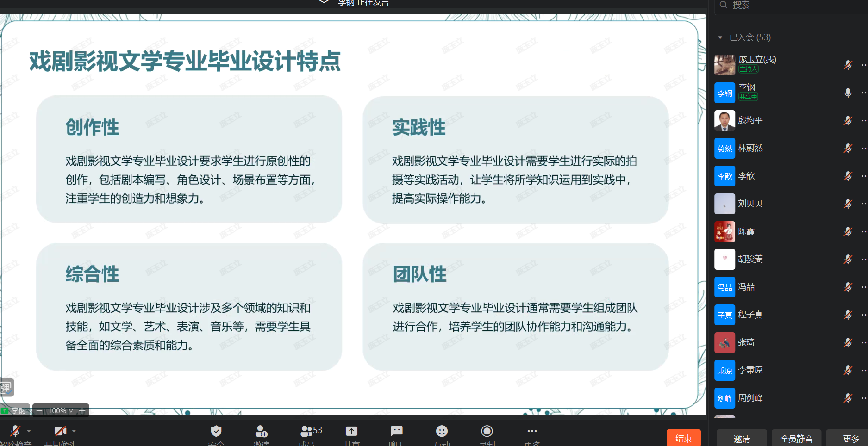Open the Security shield icon
868x446 pixels.
point(216,431)
